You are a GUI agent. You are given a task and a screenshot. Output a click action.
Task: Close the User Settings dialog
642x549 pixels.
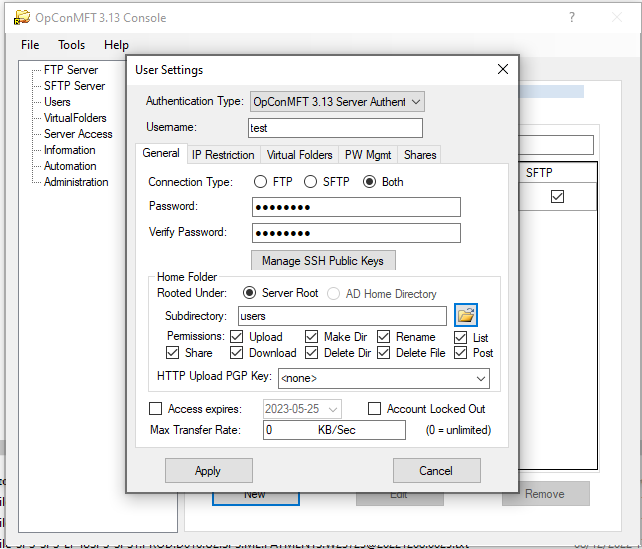point(503,69)
